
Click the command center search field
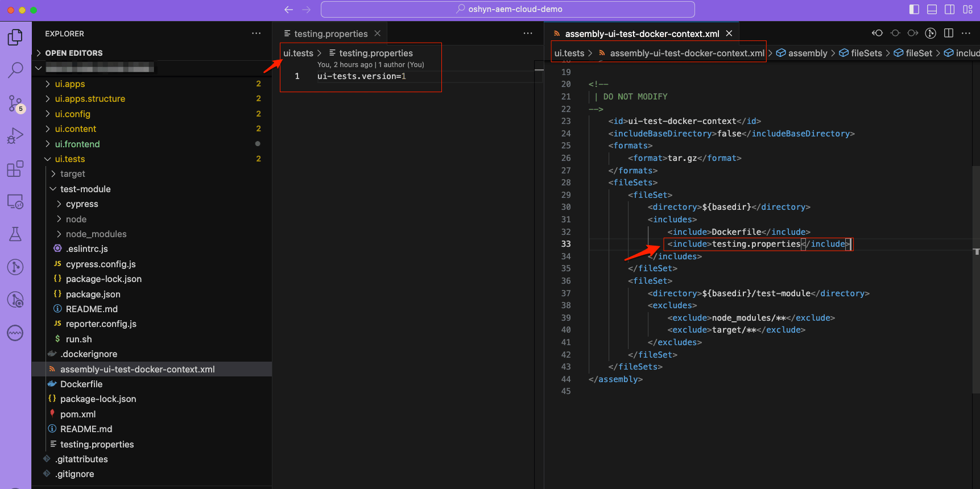(508, 9)
